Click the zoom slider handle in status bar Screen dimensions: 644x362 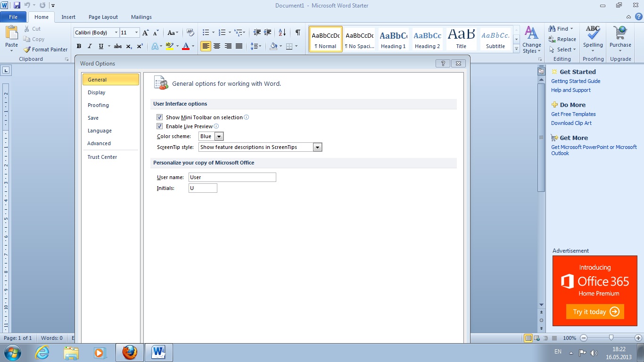point(611,337)
